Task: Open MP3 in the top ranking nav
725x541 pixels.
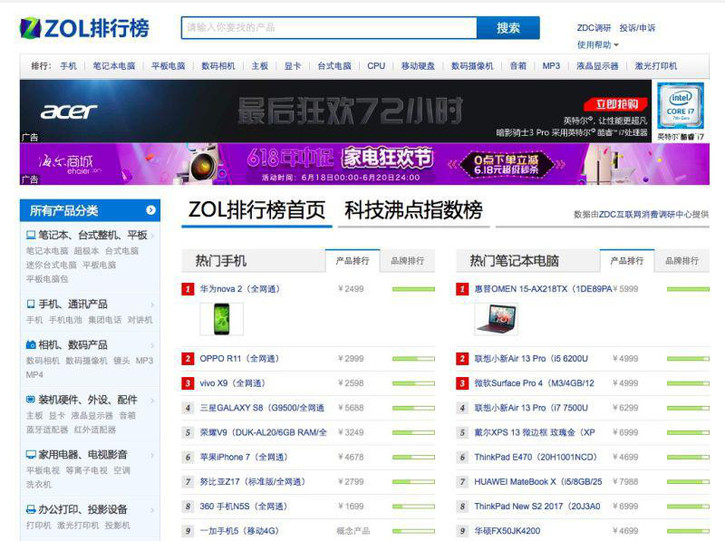Action: tap(551, 66)
